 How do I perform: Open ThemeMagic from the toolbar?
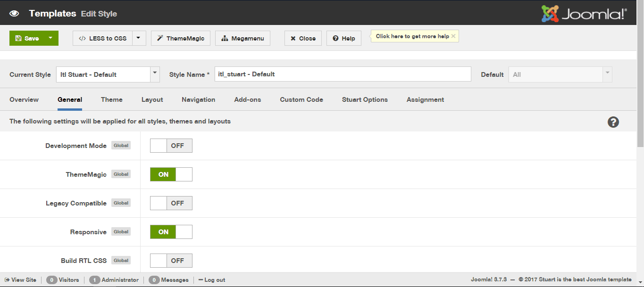click(180, 39)
